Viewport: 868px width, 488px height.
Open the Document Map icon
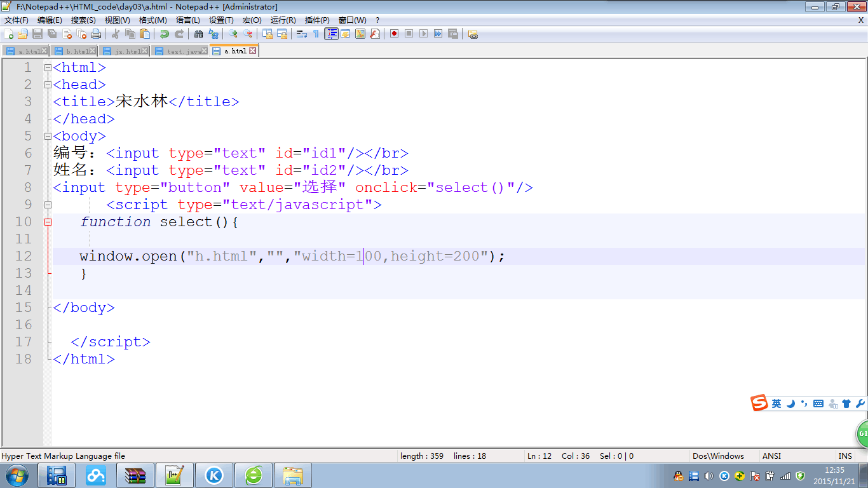360,34
